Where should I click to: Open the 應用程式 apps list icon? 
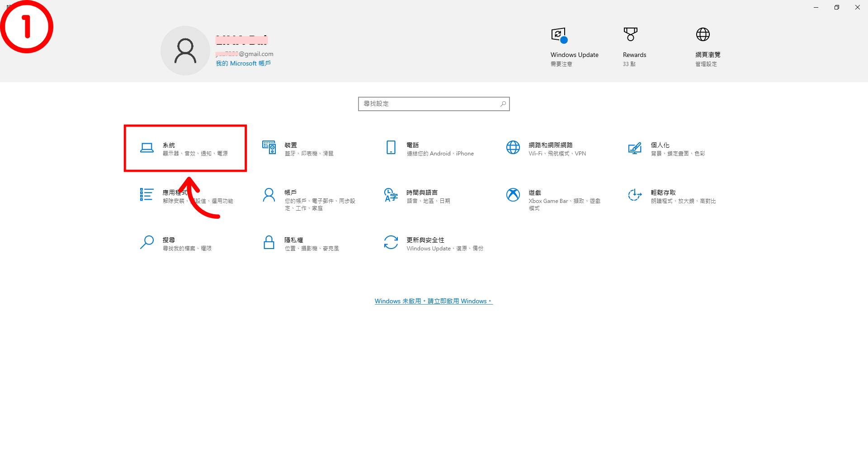pos(146,194)
